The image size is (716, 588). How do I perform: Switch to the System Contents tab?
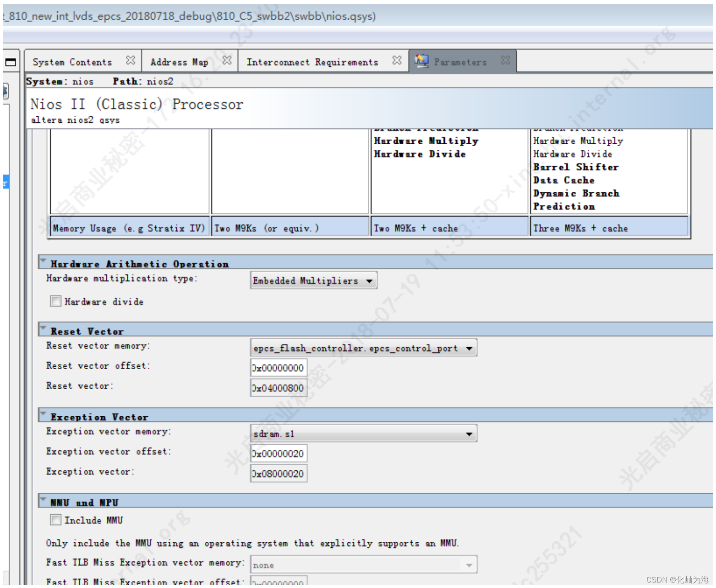tap(71, 61)
